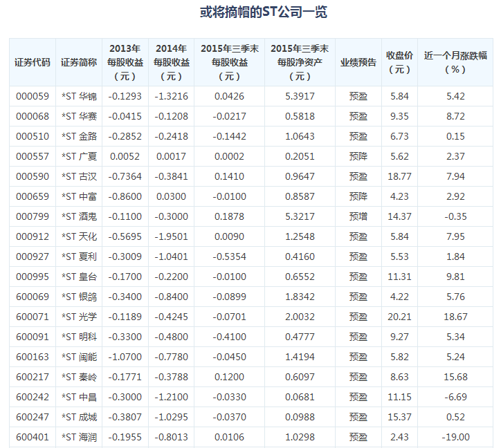This screenshot has height=448, width=501.
Task: Select the 2013年每股收益 column header
Action: coord(125,62)
